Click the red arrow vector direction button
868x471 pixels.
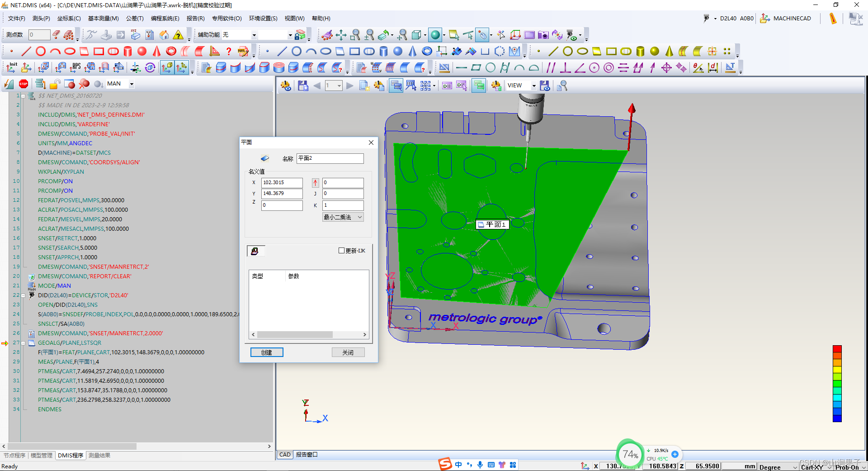(315, 183)
